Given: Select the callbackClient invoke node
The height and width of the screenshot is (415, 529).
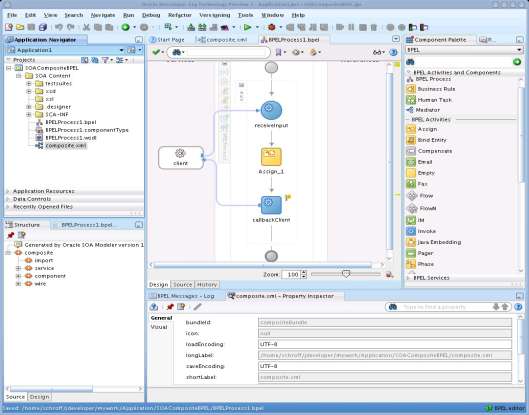Looking at the screenshot, I should click(271, 205).
